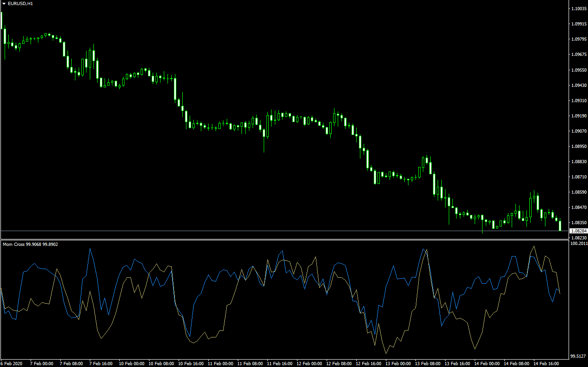The height and width of the screenshot is (367, 588).
Task: Select the 1.09430 price axis value
Action: [579, 86]
